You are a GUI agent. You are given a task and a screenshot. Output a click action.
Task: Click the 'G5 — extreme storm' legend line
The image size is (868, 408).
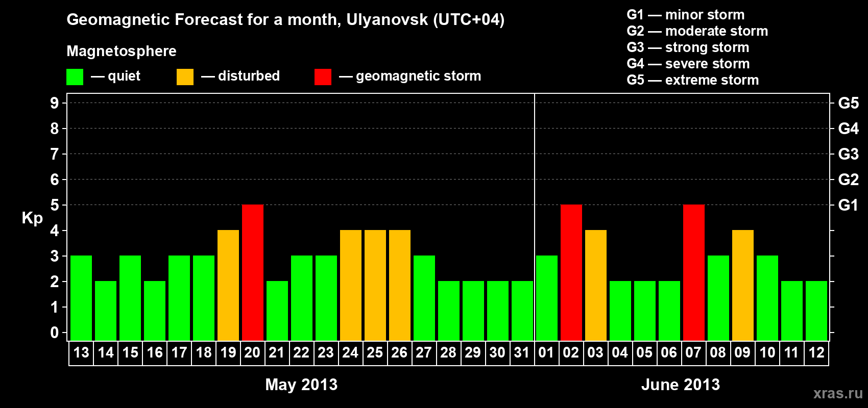click(x=693, y=80)
